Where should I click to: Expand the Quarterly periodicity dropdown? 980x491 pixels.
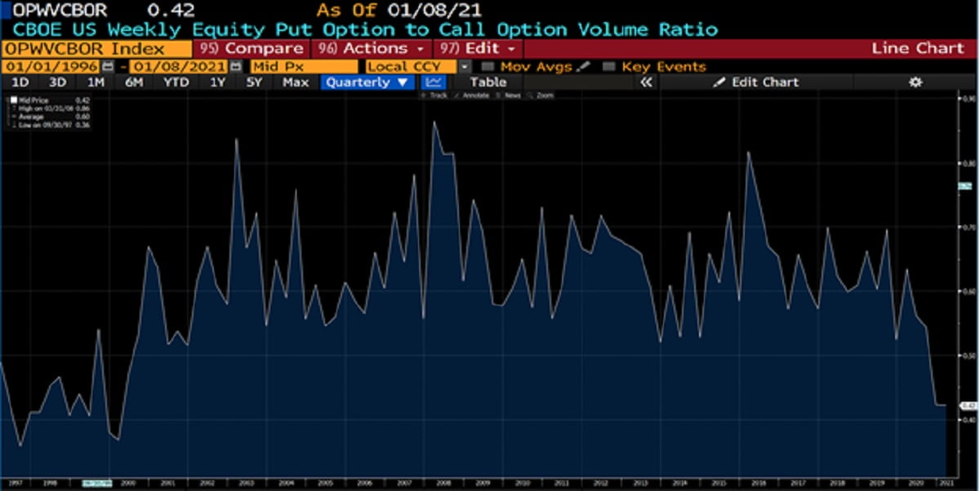pyautogui.click(x=367, y=82)
